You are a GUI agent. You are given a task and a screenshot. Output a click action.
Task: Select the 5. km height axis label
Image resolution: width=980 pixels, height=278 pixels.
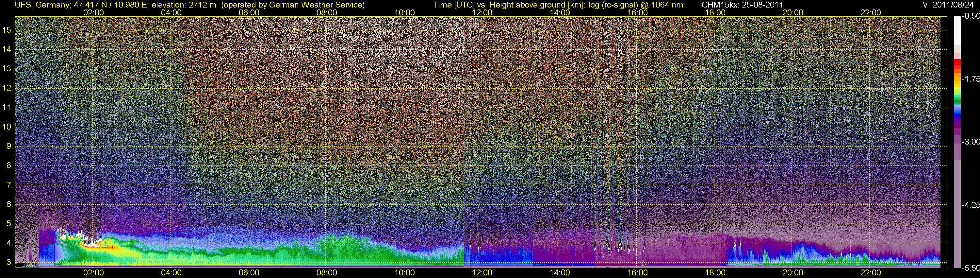pos(9,224)
